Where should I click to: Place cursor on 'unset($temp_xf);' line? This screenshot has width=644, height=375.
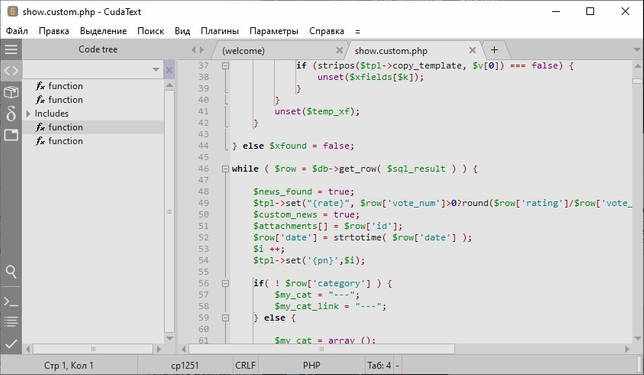[x=317, y=111]
